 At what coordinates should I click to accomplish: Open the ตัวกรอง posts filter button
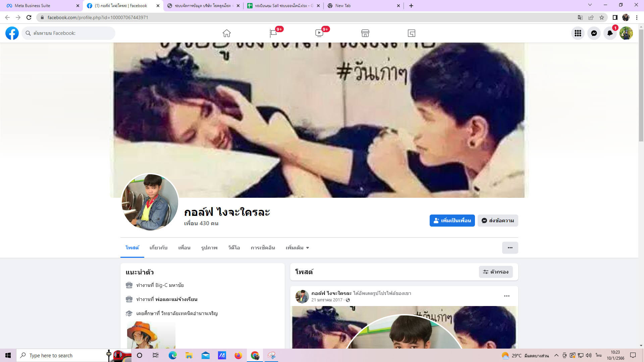point(496,272)
